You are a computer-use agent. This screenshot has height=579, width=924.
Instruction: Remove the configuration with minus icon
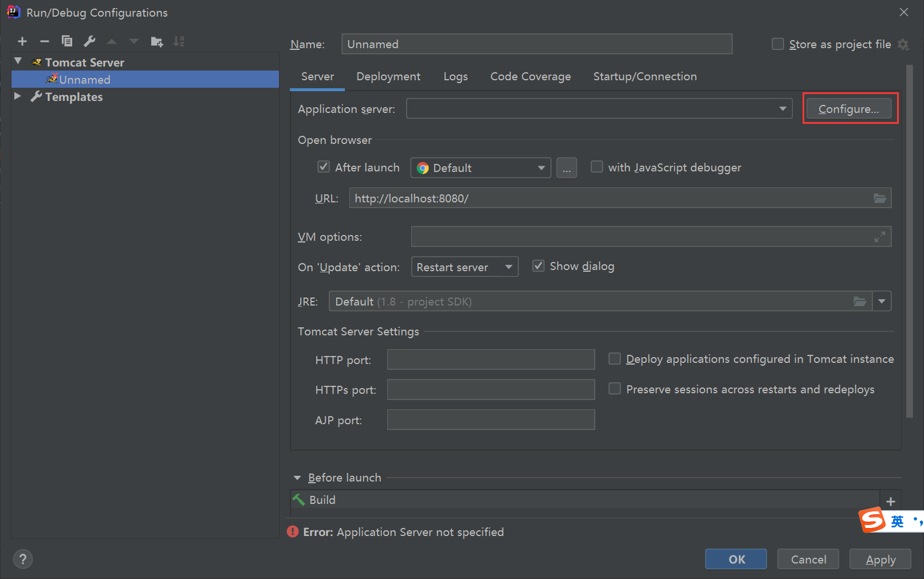coord(45,41)
